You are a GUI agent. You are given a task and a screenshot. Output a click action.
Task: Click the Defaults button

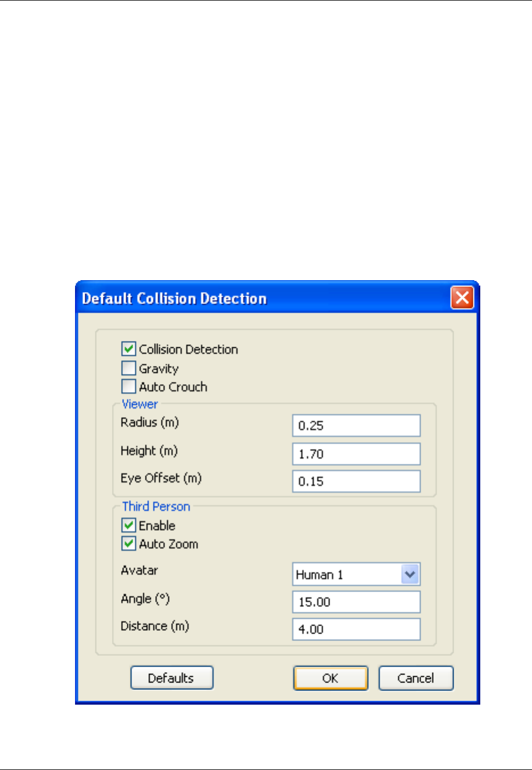(x=172, y=678)
